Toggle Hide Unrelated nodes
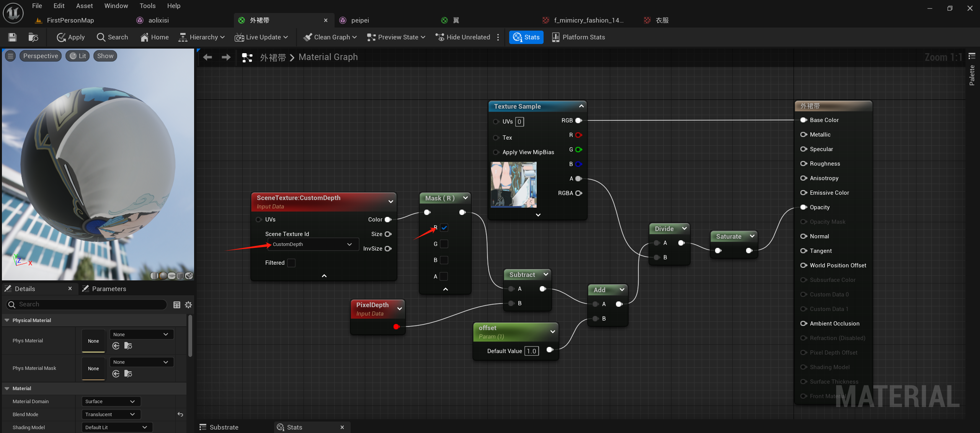980x433 pixels. (x=463, y=37)
